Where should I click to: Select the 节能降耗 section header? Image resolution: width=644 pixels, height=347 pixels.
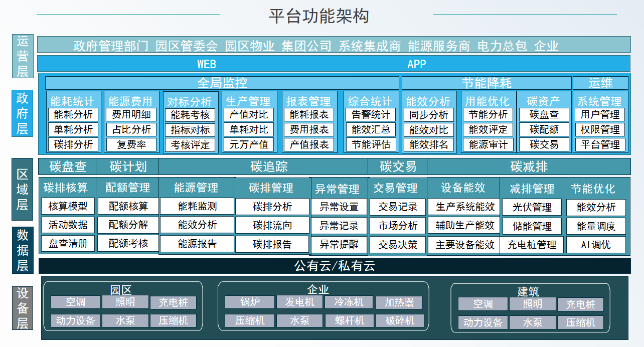click(x=487, y=83)
